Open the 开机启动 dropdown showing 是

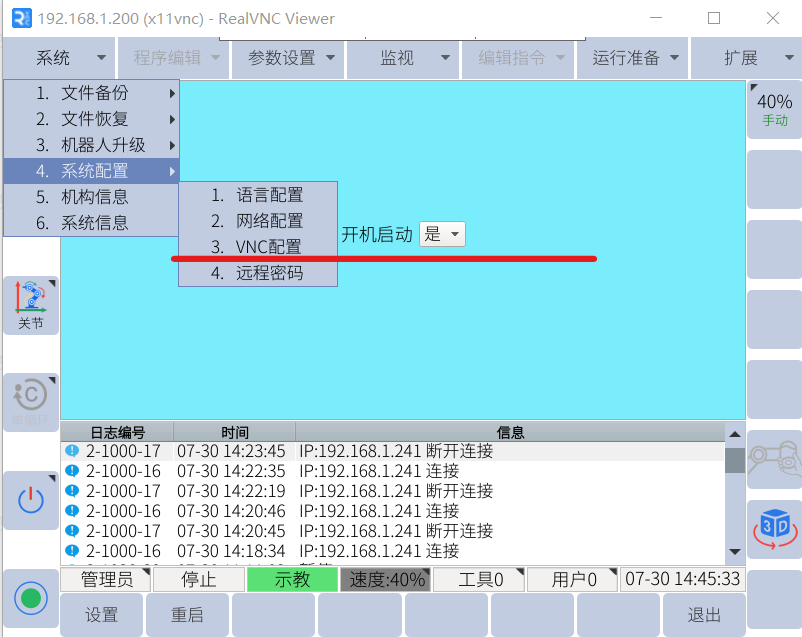pyautogui.click(x=442, y=235)
